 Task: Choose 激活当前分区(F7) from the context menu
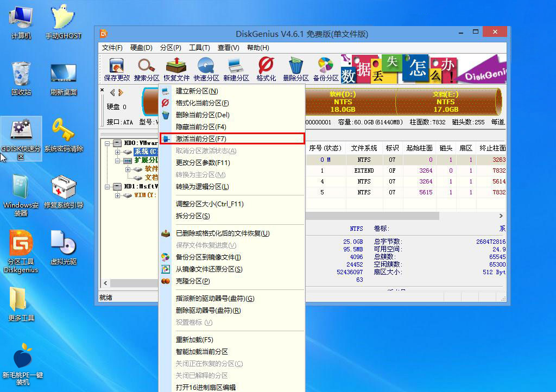[232, 138]
